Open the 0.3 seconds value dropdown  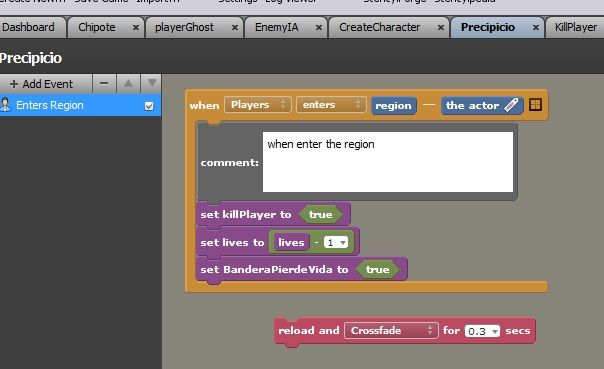(x=482, y=331)
